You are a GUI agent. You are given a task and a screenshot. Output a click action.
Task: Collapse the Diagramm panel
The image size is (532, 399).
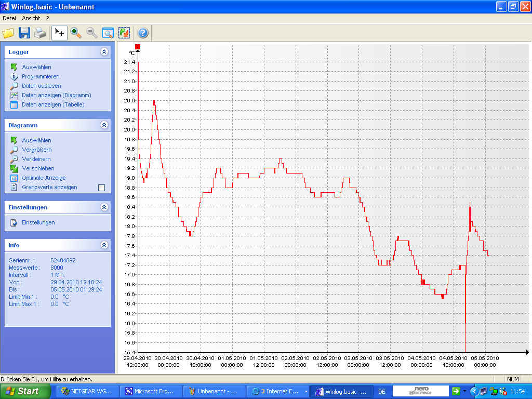click(x=104, y=125)
